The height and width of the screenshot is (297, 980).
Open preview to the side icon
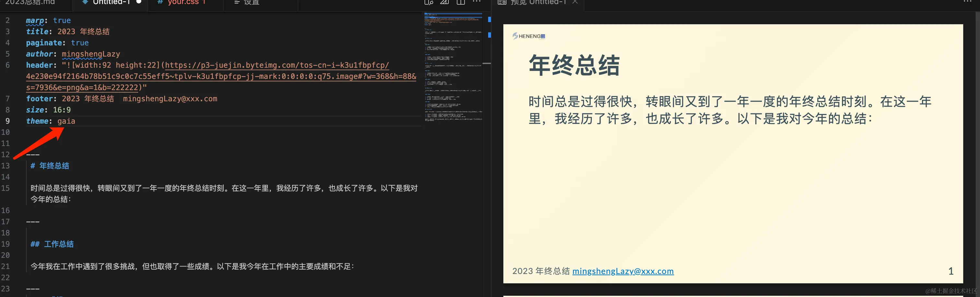[429, 2]
